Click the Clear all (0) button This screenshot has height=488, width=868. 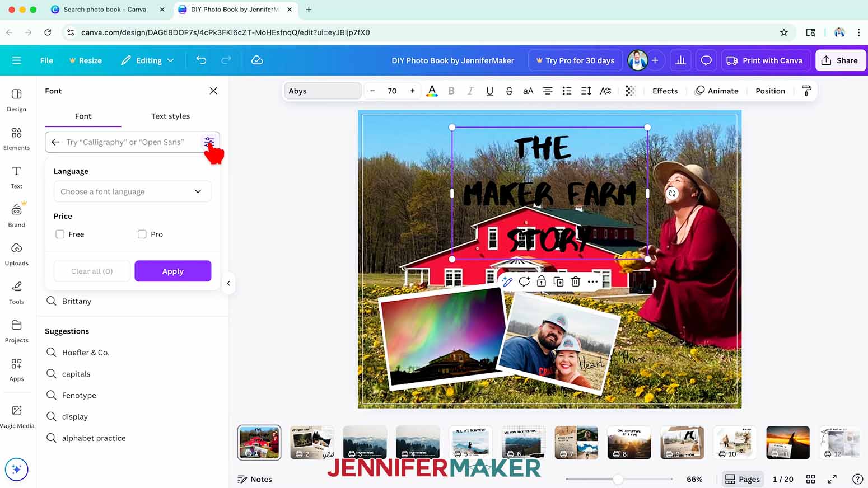point(92,271)
